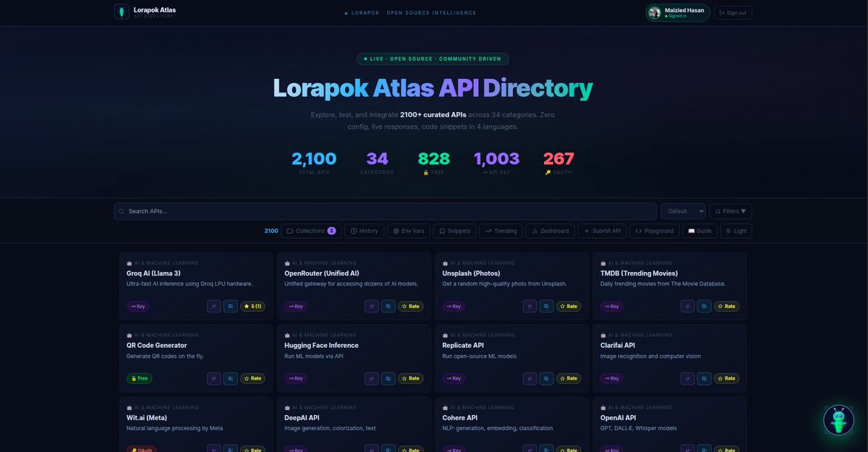868x452 pixels.
Task: Click the blue icon on QR Code Generator card
Action: (231, 378)
